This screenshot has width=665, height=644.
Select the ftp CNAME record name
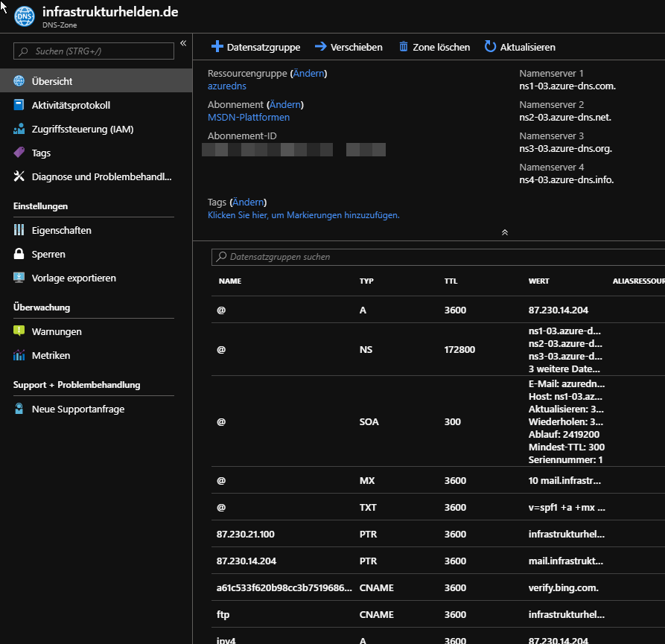(x=223, y=614)
